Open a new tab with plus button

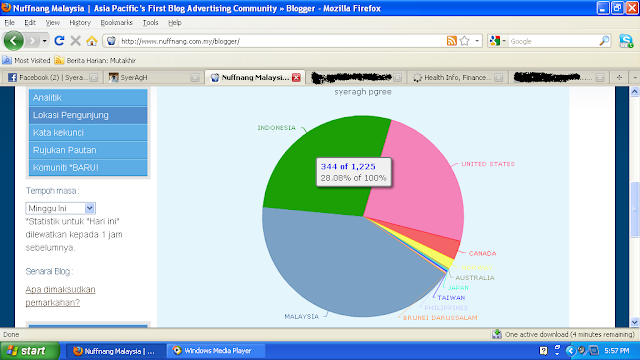pyautogui.click(x=620, y=77)
